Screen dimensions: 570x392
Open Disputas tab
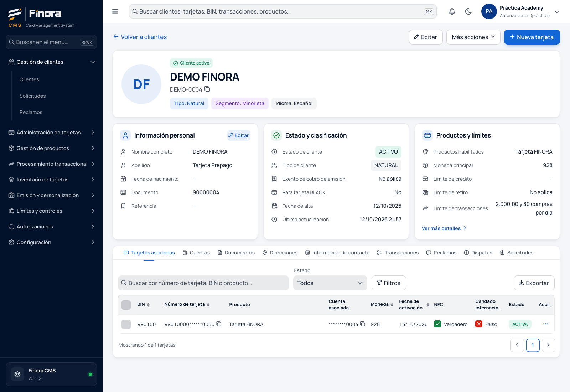(x=478, y=253)
